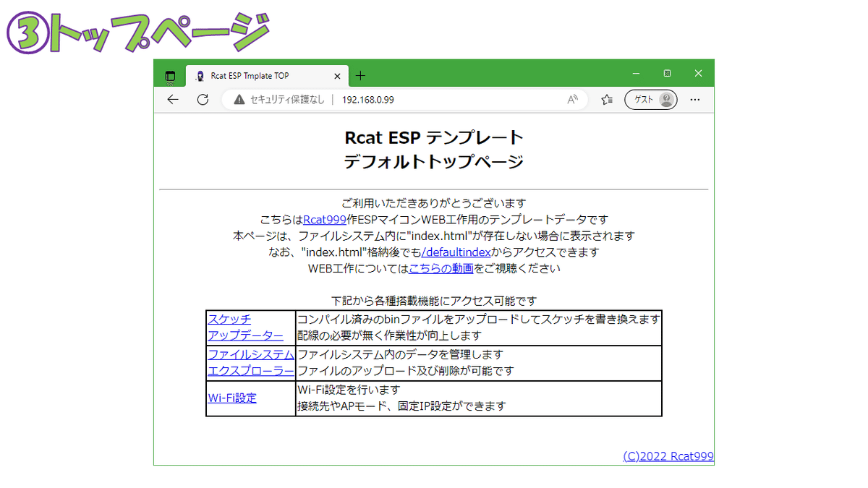
Task: Click the (C)2022 Rcat999 copyright link
Action: (668, 455)
